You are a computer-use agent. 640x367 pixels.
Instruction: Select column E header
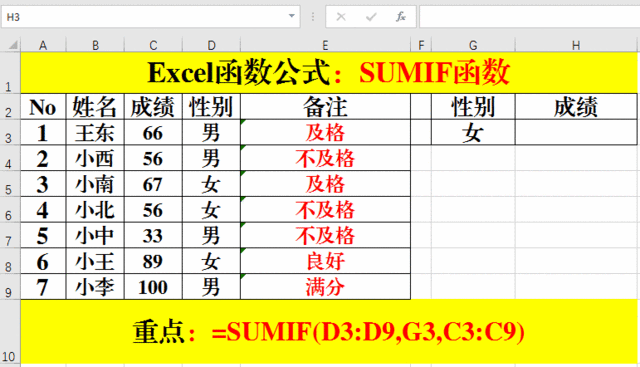pos(325,45)
